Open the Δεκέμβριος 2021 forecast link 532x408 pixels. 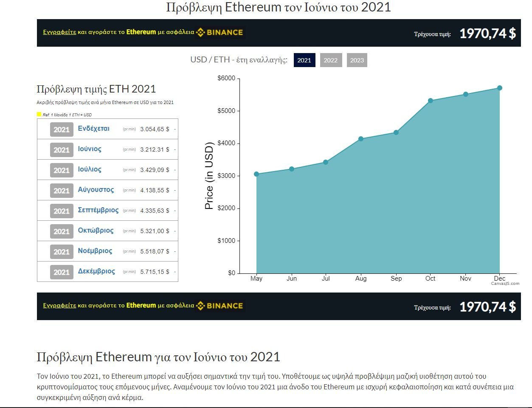pos(96,271)
